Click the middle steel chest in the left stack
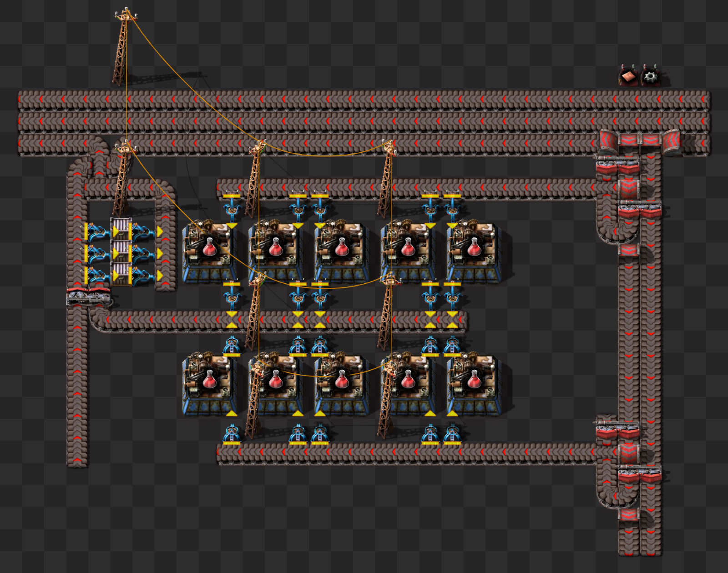 121,251
